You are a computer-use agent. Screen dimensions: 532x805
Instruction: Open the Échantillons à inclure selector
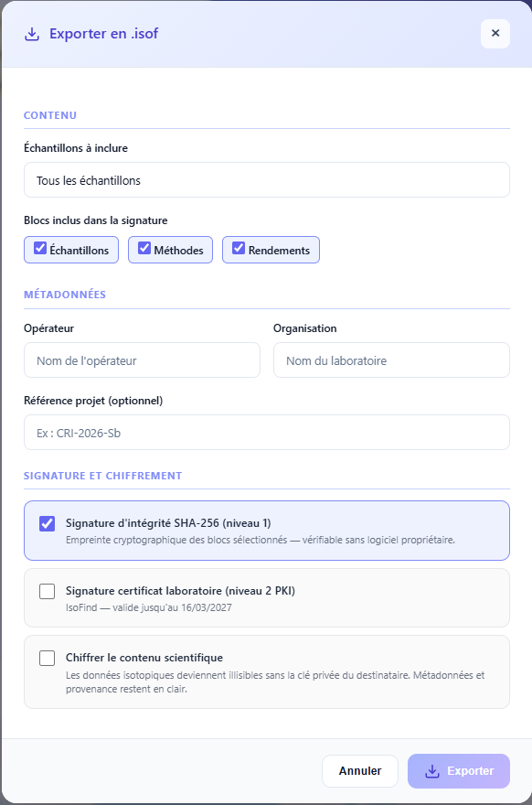(x=266, y=179)
